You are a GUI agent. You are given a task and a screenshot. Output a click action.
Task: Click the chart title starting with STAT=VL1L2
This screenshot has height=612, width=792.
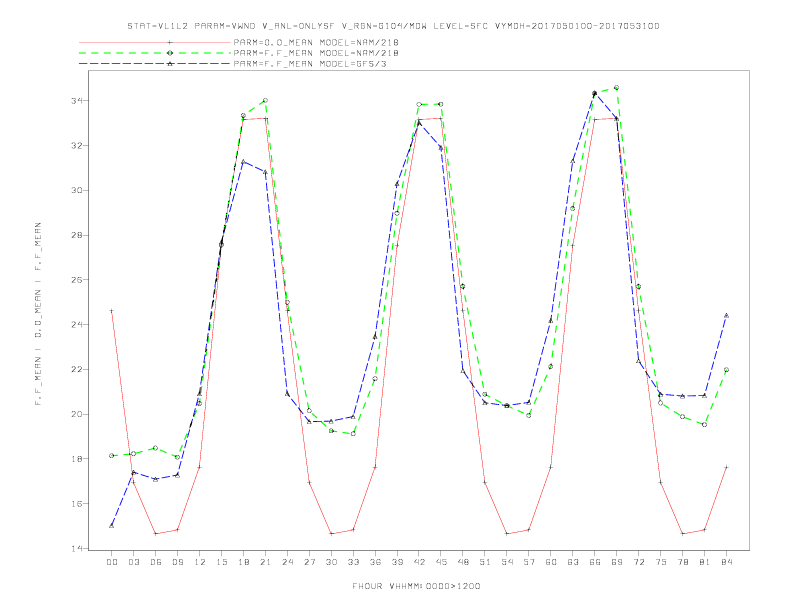pos(393,26)
